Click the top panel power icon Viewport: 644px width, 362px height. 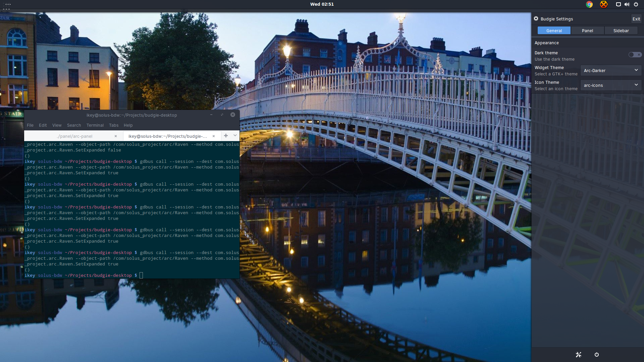[636, 4]
